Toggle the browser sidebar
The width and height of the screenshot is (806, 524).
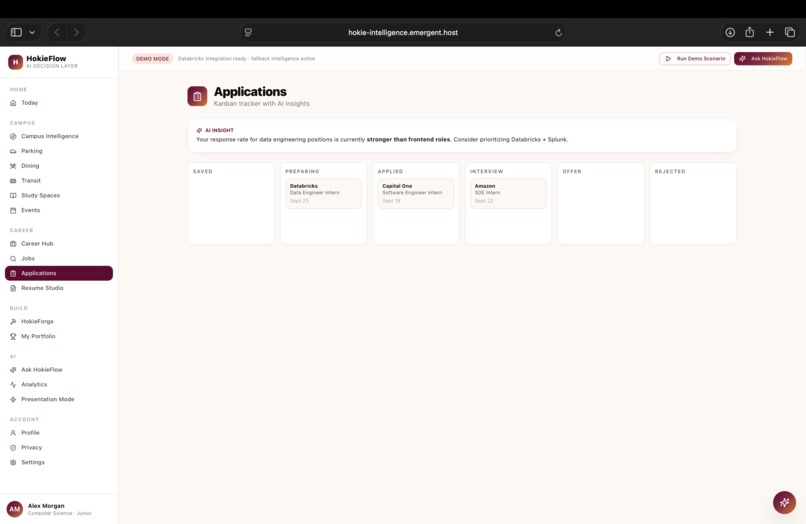point(16,32)
